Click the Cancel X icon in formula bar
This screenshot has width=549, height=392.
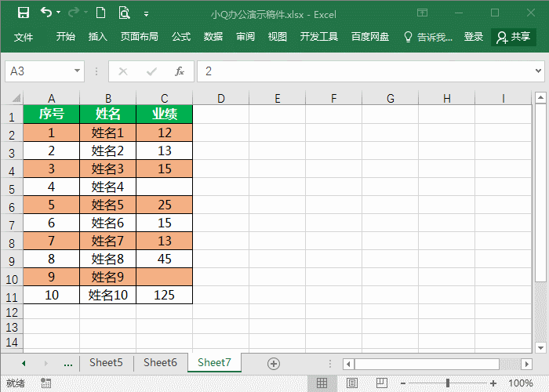coord(123,71)
